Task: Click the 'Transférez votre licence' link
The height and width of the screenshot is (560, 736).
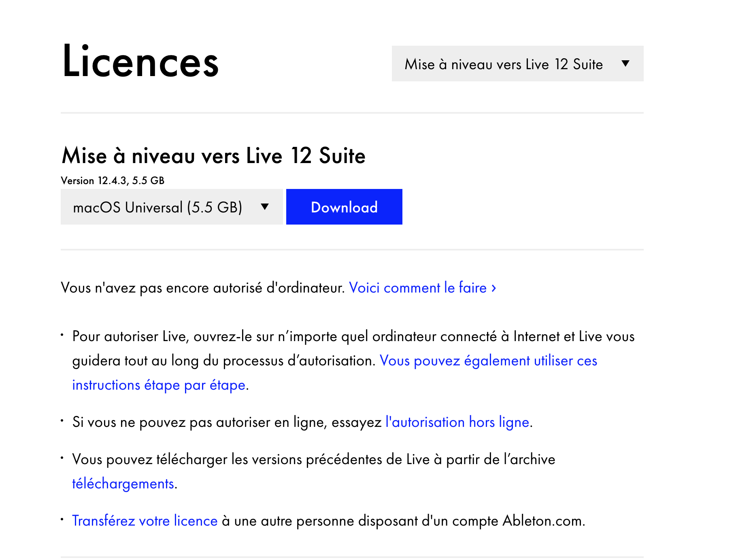Action: pos(145,521)
